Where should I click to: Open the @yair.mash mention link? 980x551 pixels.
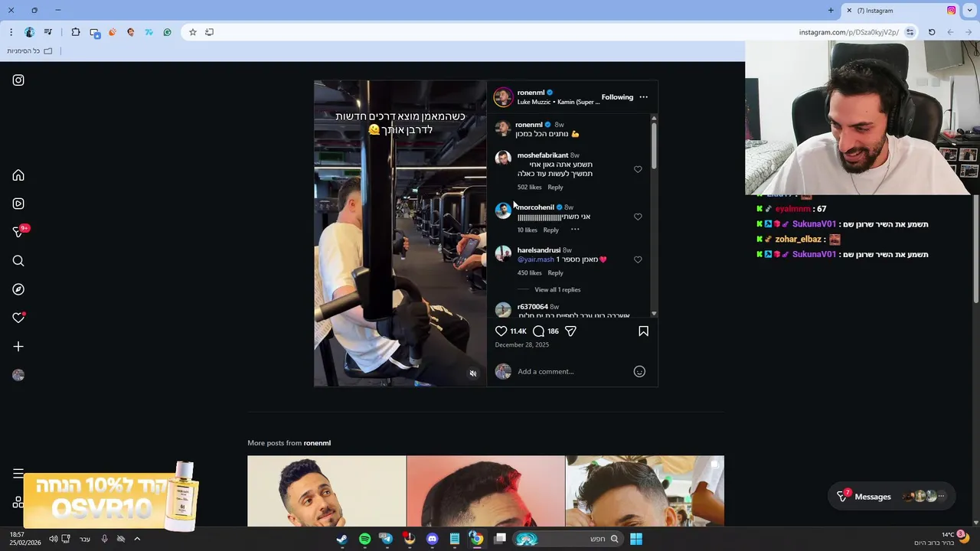click(x=535, y=259)
